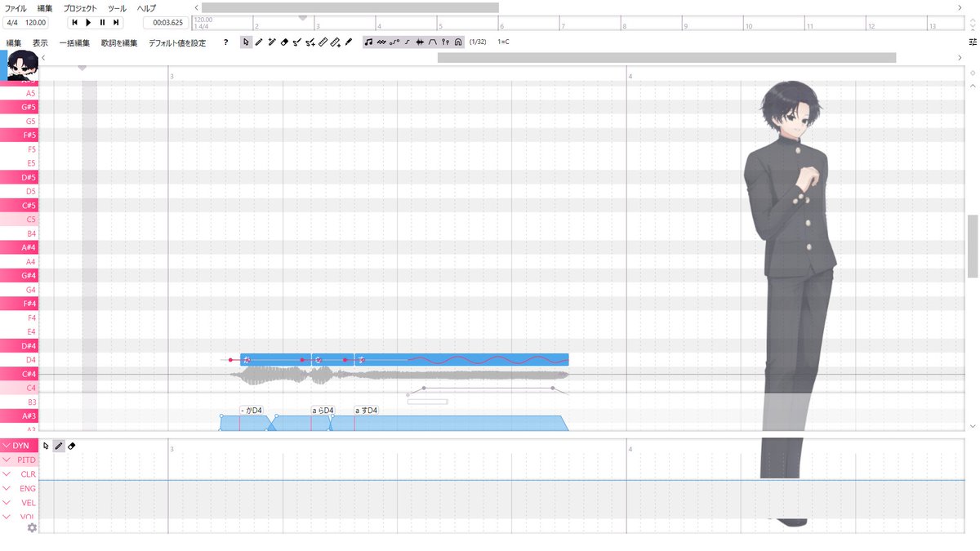Click the G#4 piano key

(20, 275)
